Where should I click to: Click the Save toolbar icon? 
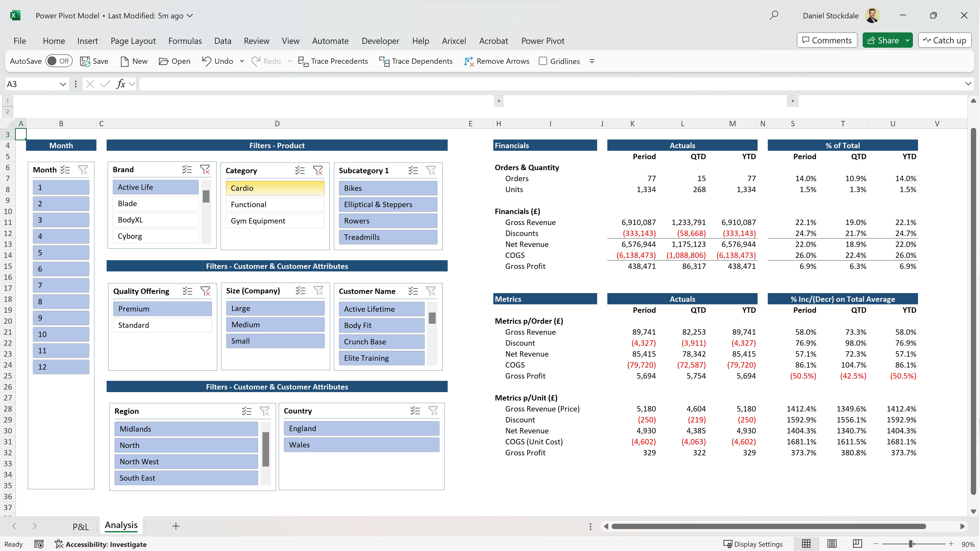click(85, 61)
